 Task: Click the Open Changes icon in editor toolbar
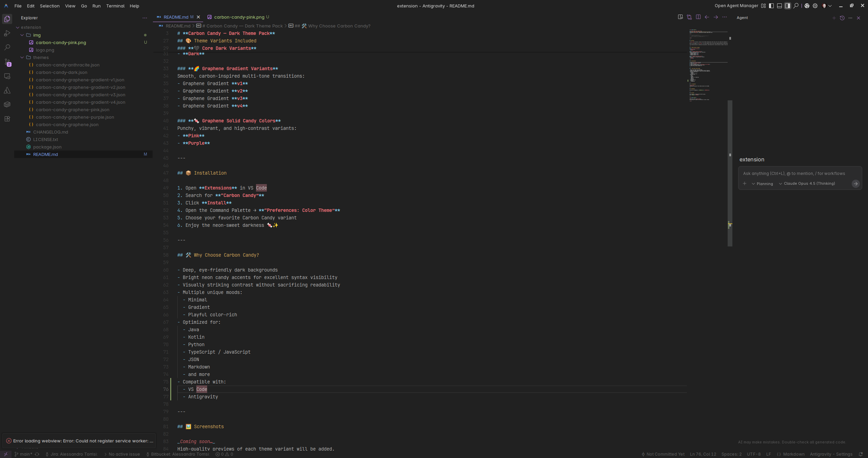[x=689, y=17]
